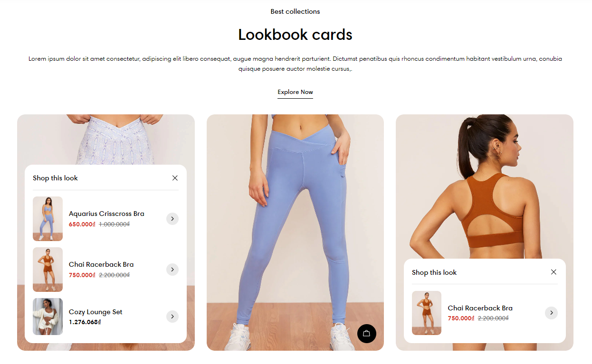The height and width of the screenshot is (364, 592).
Task: Click arrow beside left Chai Racerback Bra
Action: [172, 270]
